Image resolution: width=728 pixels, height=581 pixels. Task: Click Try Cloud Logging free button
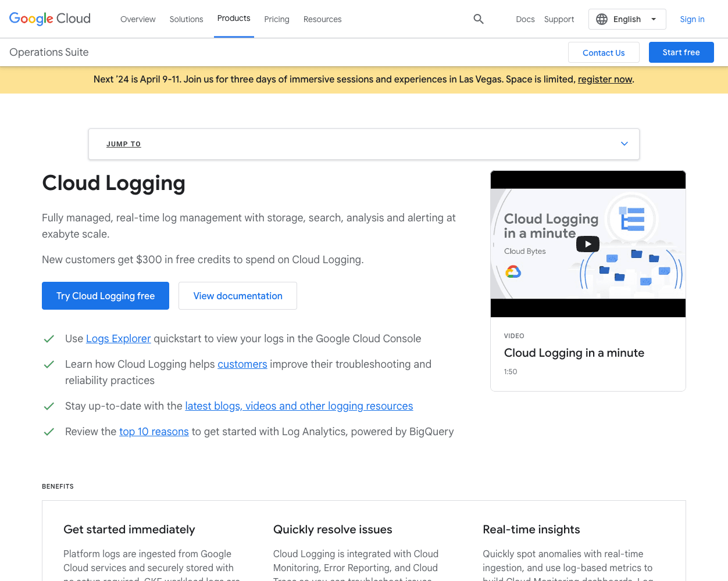click(x=105, y=296)
